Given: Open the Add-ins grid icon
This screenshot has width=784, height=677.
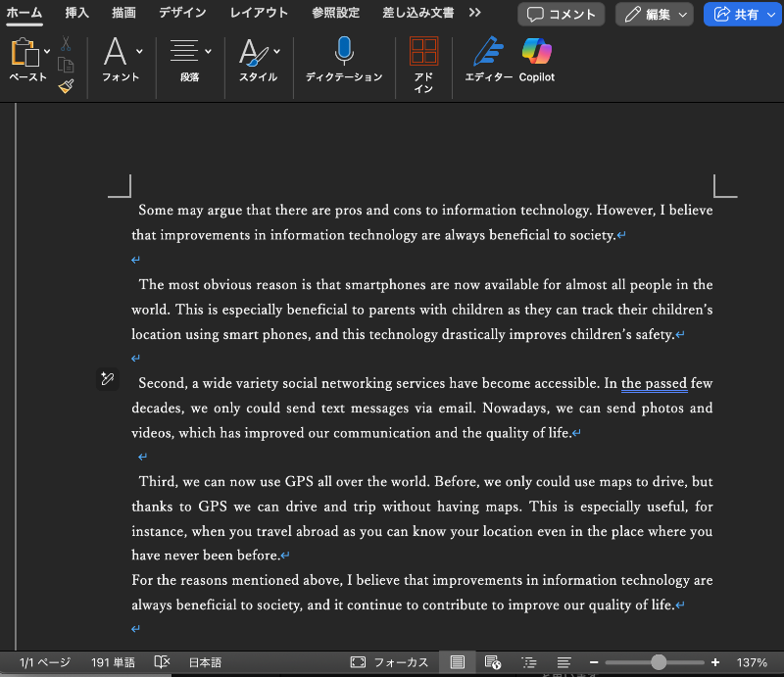Looking at the screenshot, I should click(423, 53).
